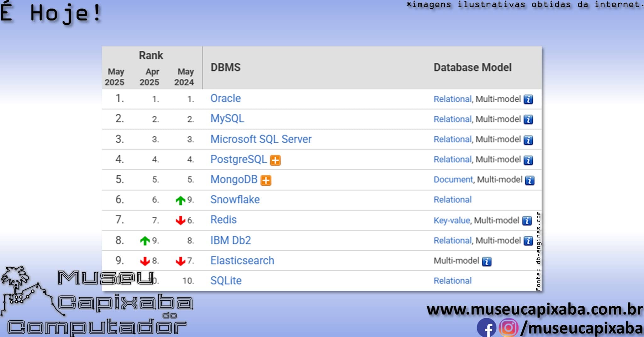Click the Key-value link beside Redis
This screenshot has width=644, height=337.
tap(452, 220)
